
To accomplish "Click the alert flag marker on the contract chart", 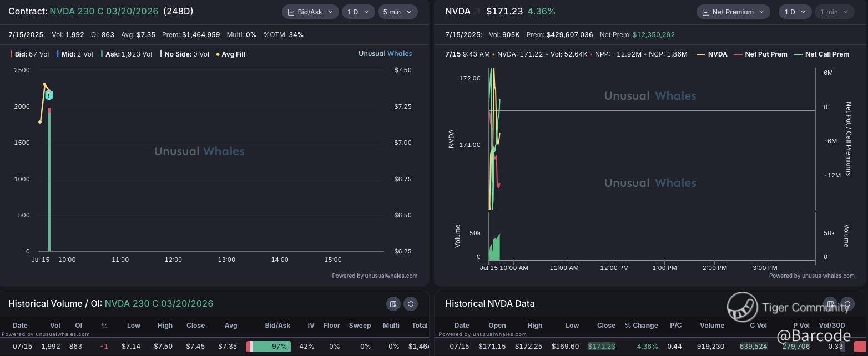I will coord(49,95).
